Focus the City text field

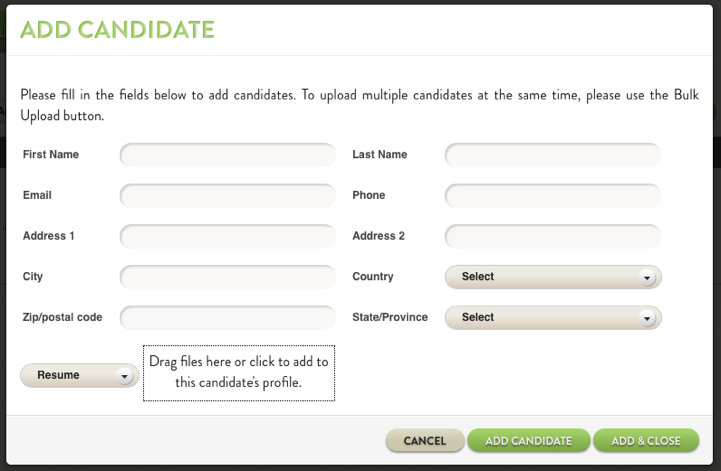coord(228,277)
